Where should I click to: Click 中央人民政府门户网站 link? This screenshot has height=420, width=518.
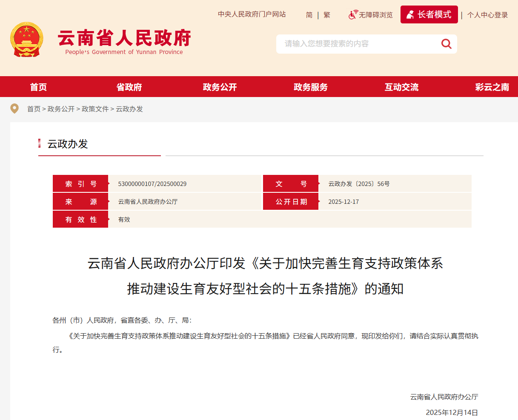tap(252, 14)
